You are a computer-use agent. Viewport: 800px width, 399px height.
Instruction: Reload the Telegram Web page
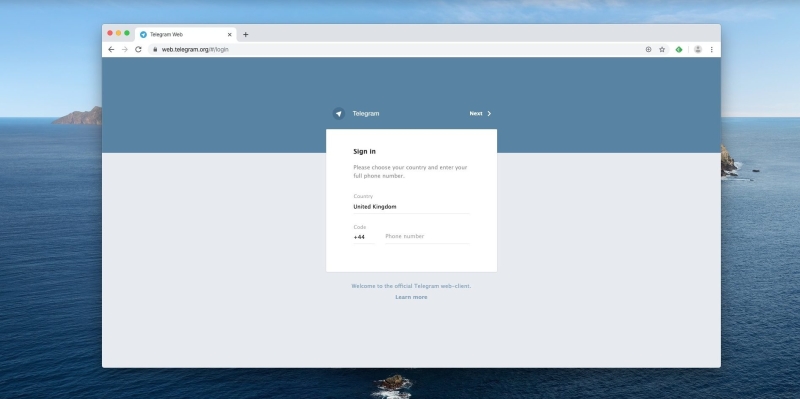138,49
